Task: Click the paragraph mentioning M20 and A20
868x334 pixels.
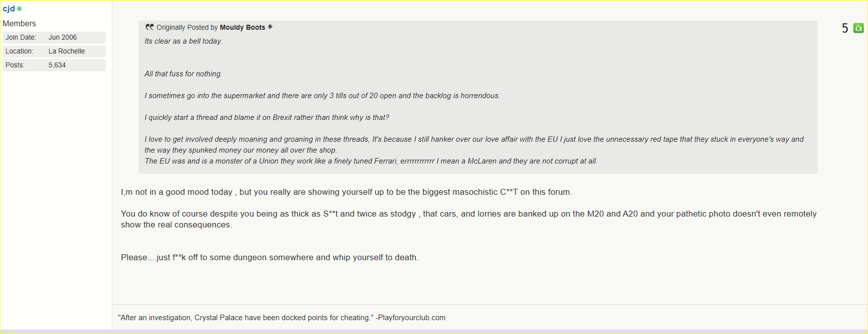Action: pos(469,219)
